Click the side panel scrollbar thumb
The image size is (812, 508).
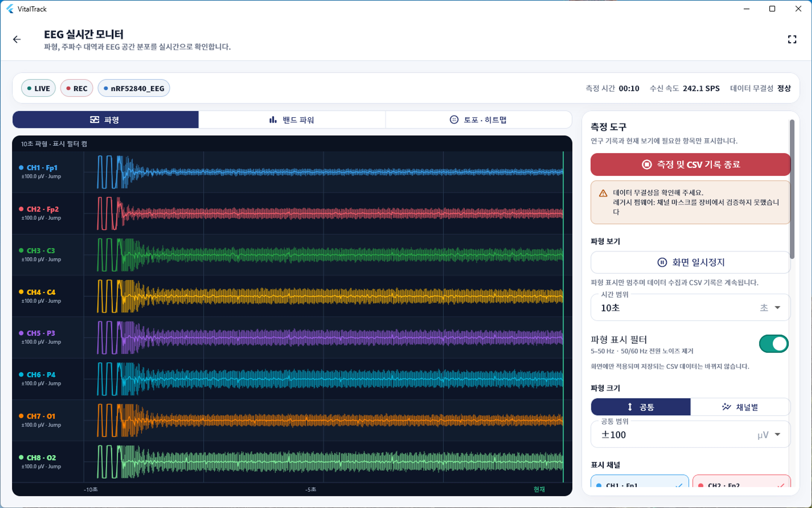792,189
